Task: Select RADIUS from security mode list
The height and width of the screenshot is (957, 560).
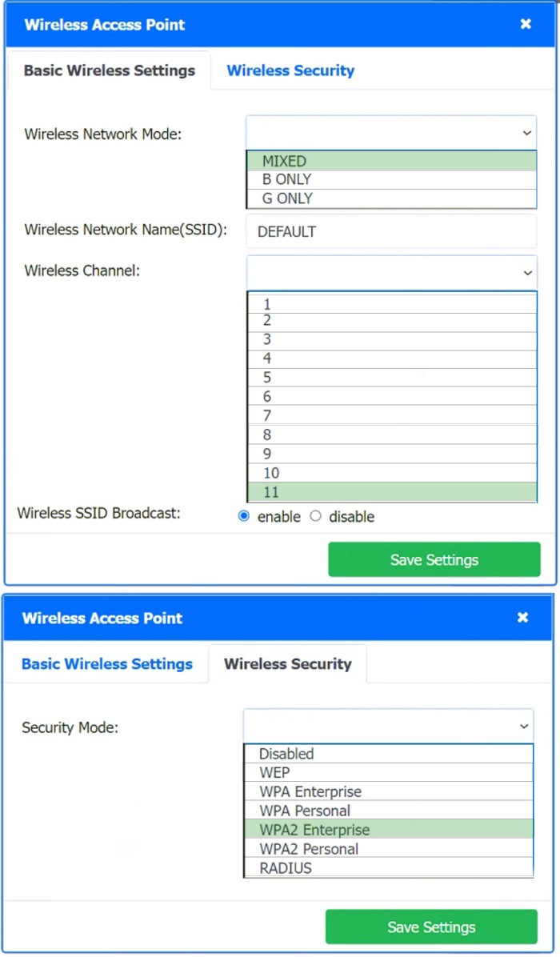Action: point(389,868)
